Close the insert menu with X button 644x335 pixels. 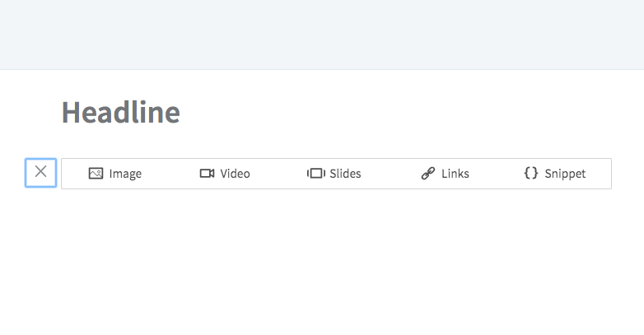click(40, 173)
